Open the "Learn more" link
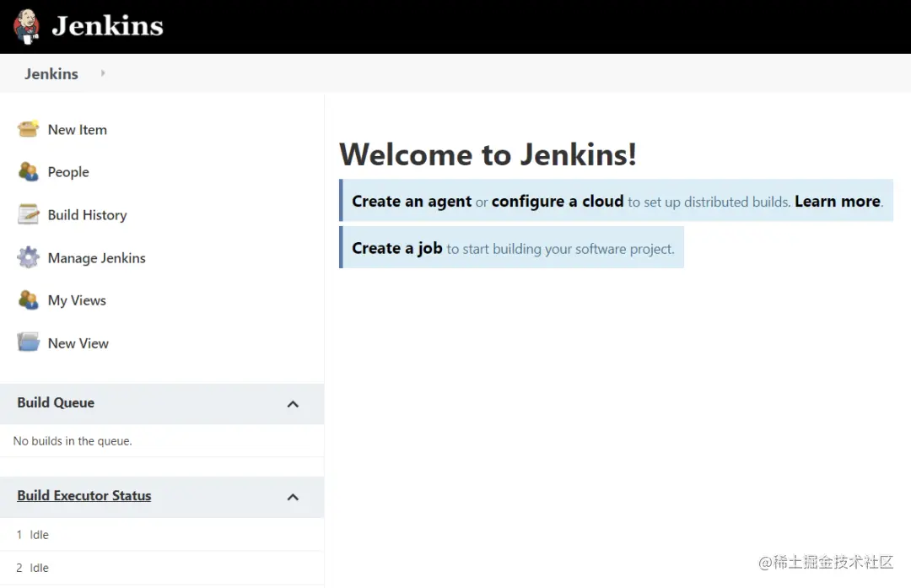 point(837,202)
